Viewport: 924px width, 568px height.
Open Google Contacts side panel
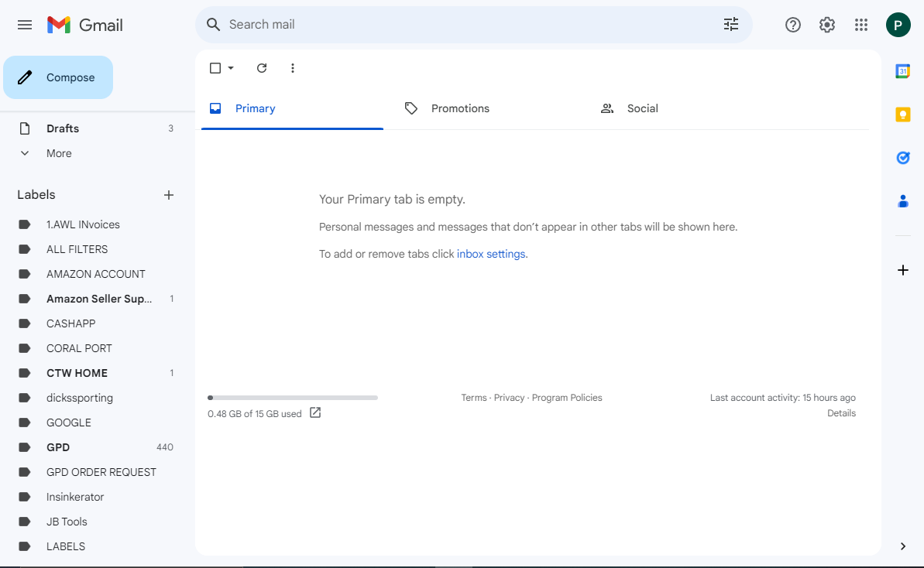click(903, 201)
